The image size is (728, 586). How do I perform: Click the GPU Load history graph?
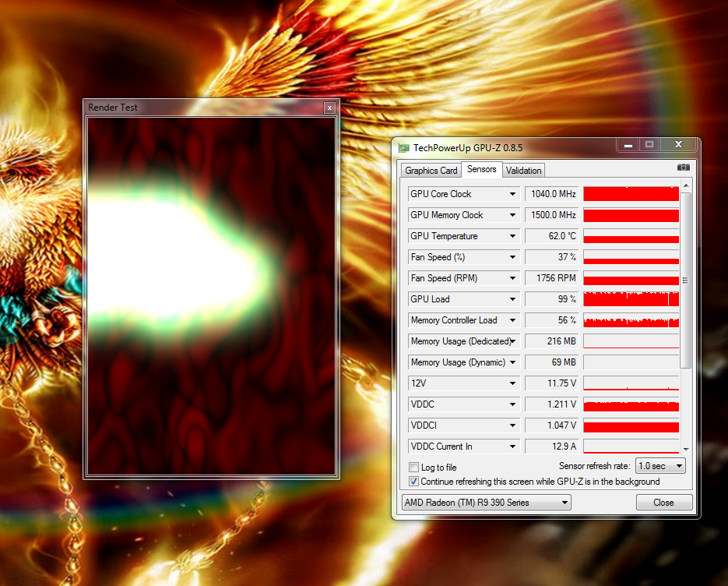point(631,298)
